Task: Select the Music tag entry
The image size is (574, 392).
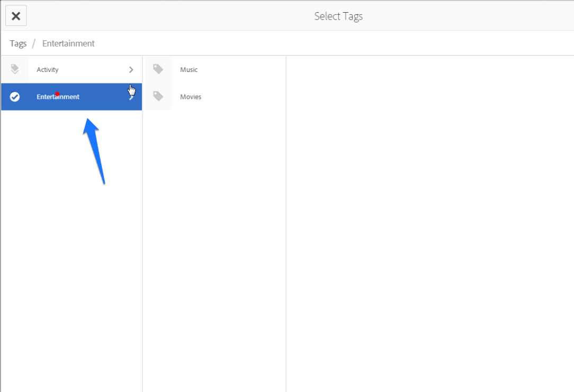Action: pyautogui.click(x=189, y=69)
